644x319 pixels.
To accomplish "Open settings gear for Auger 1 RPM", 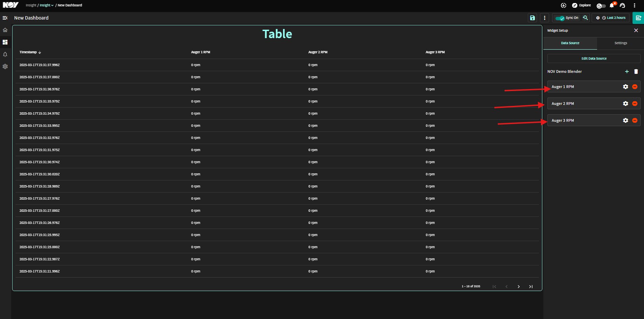I will pos(625,87).
